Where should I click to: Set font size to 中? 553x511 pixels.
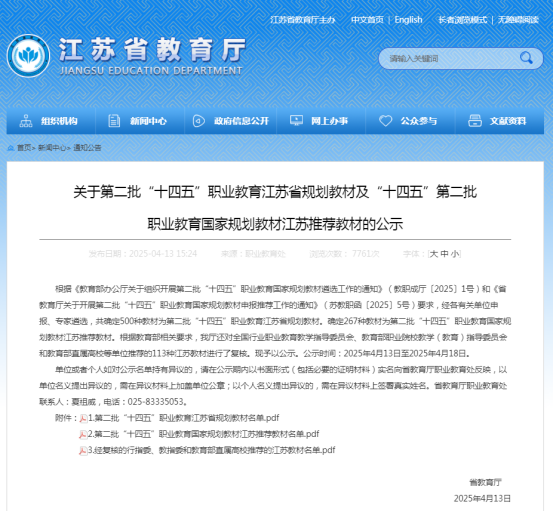(444, 254)
